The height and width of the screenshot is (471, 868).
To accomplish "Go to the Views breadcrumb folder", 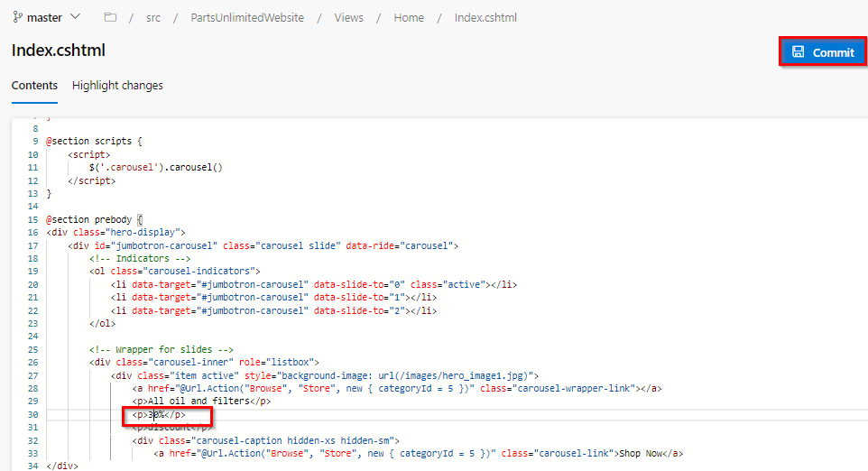I will click(x=349, y=18).
